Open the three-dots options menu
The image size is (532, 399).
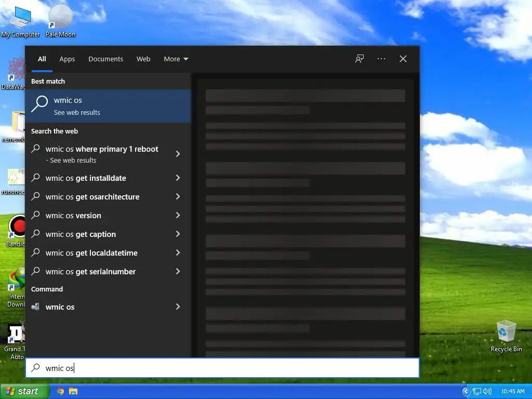point(381,59)
